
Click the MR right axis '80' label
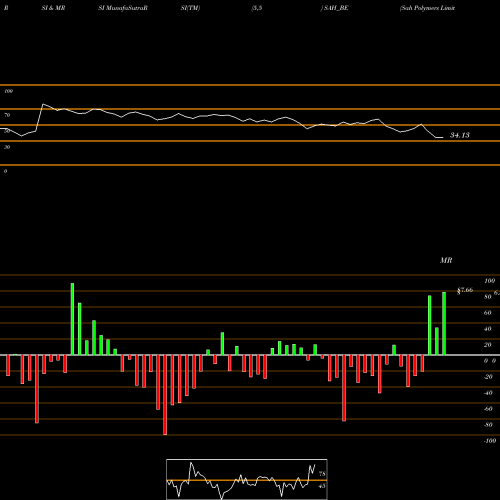point(488,297)
